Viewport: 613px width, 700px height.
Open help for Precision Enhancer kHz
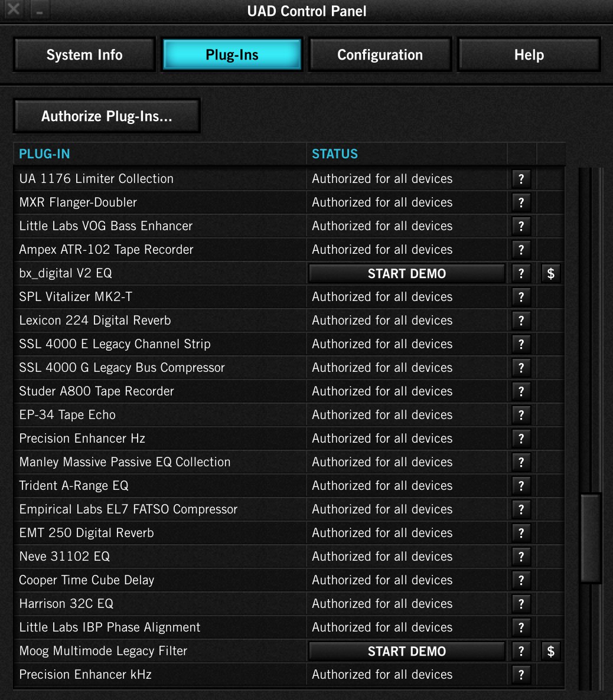[521, 675]
